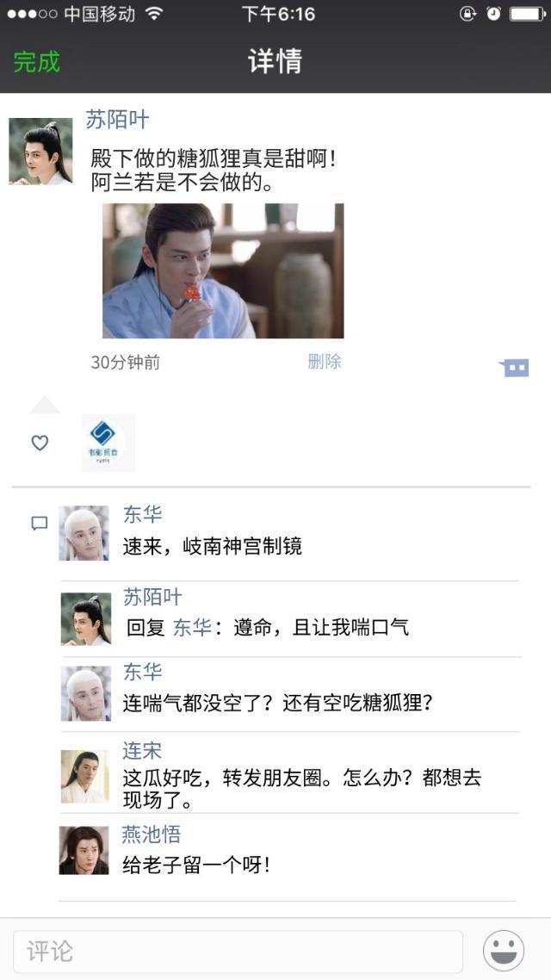
Task: Tap the emoji smiley face icon
Action: pyautogui.click(x=504, y=950)
